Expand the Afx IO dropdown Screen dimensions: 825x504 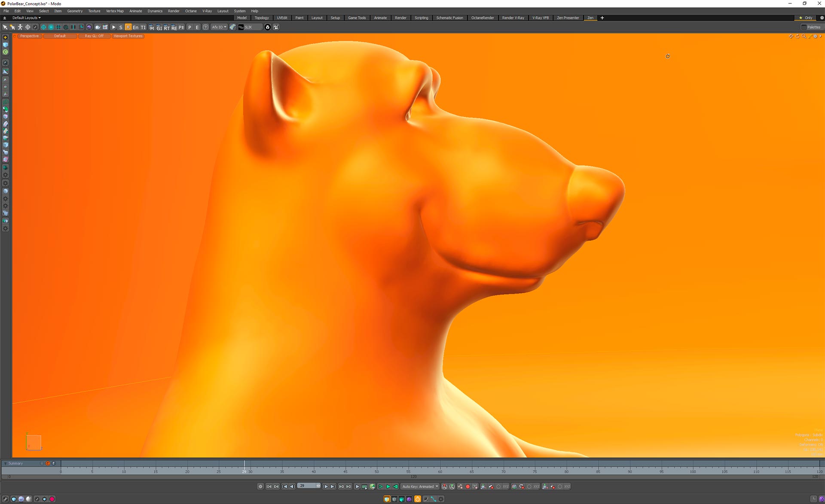pyautogui.click(x=219, y=27)
